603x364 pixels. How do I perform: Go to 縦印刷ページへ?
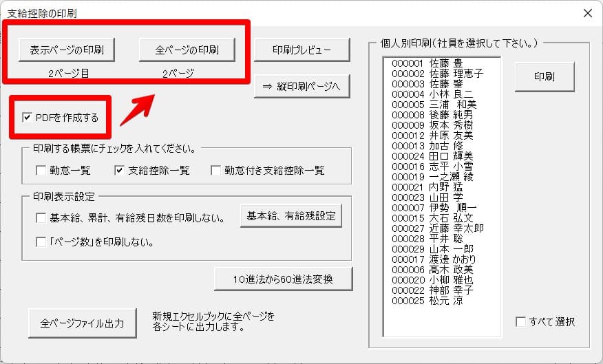click(301, 87)
